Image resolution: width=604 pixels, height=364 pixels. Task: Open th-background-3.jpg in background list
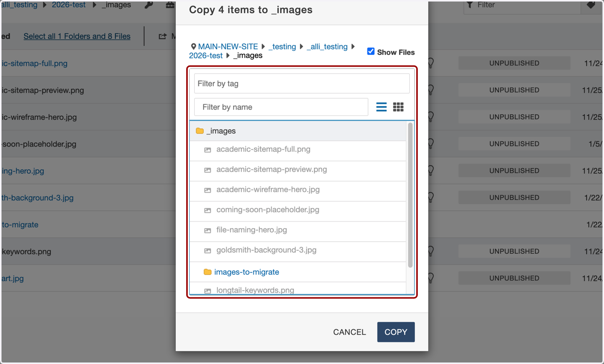tap(37, 198)
